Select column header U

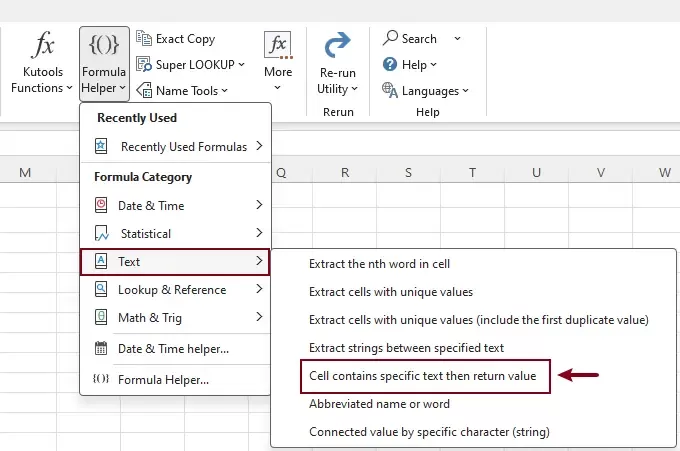click(x=536, y=173)
